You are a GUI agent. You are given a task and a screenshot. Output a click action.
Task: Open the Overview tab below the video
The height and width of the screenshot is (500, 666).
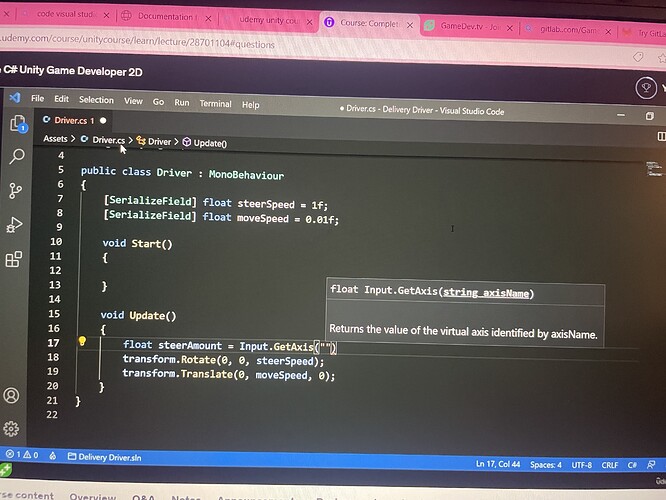(93, 496)
